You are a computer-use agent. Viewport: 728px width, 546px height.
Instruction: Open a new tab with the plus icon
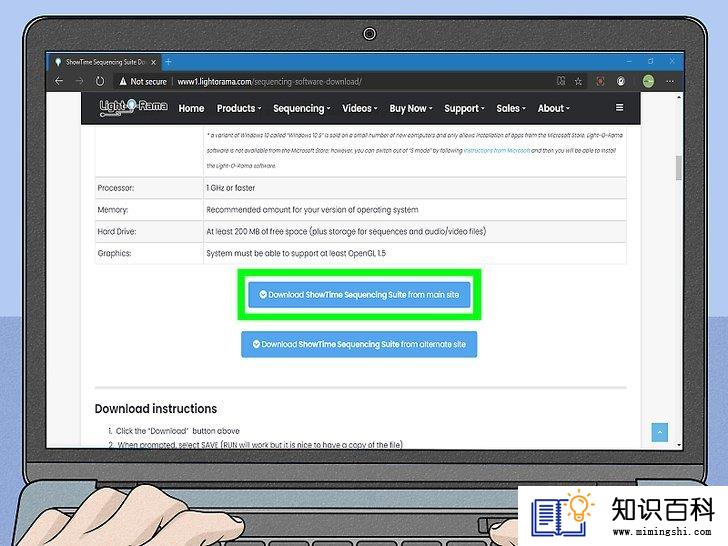(168, 62)
